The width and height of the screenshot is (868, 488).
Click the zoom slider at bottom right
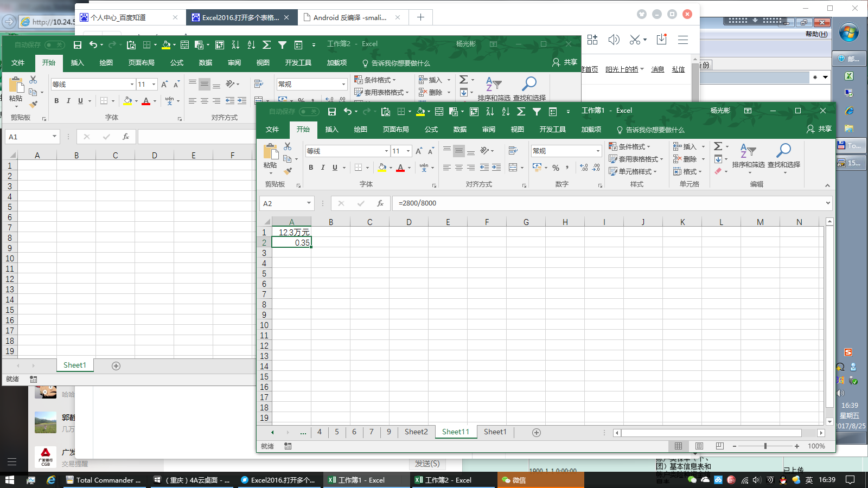pyautogui.click(x=765, y=446)
